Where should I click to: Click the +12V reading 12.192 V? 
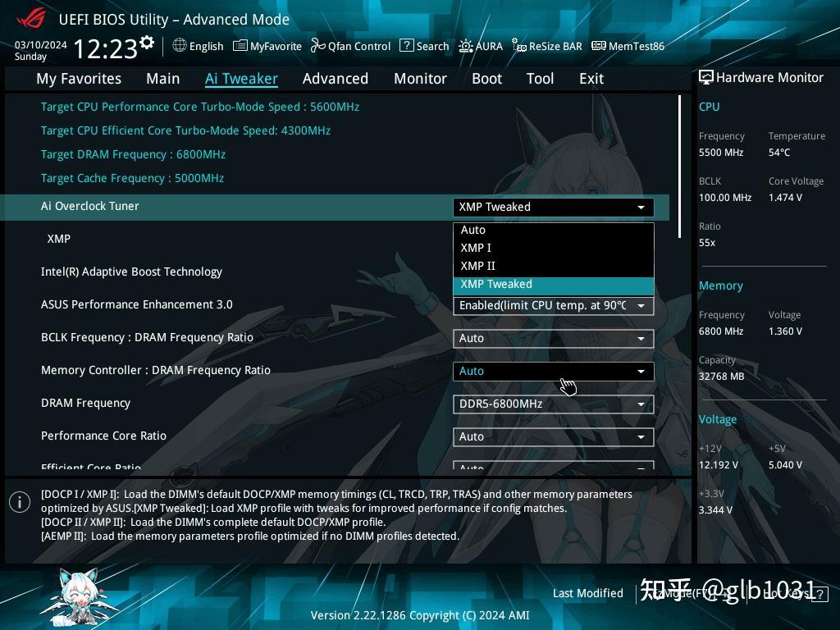718,465
